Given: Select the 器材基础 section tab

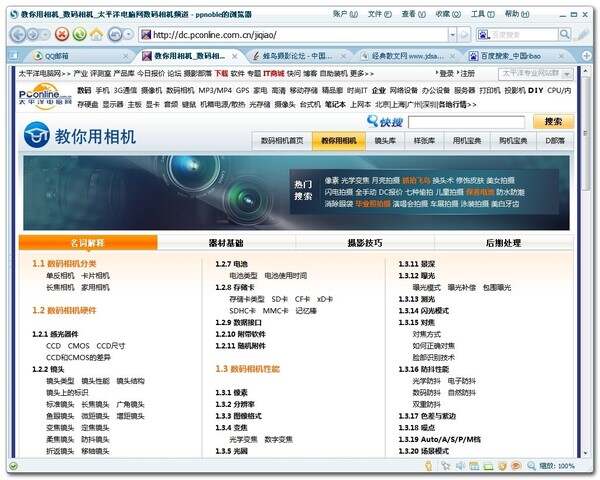Looking at the screenshot, I should pos(226,243).
